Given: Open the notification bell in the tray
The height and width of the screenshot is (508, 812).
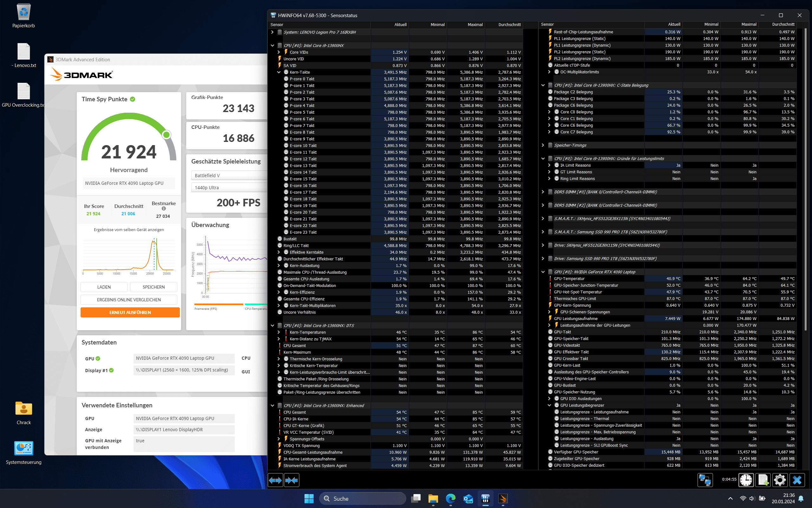Looking at the screenshot, I should tap(801, 498).
